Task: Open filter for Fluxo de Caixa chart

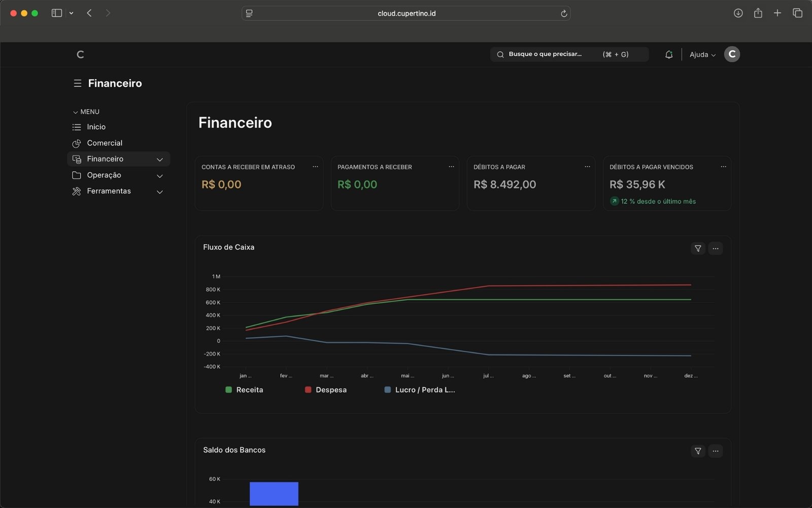Action: pyautogui.click(x=698, y=248)
